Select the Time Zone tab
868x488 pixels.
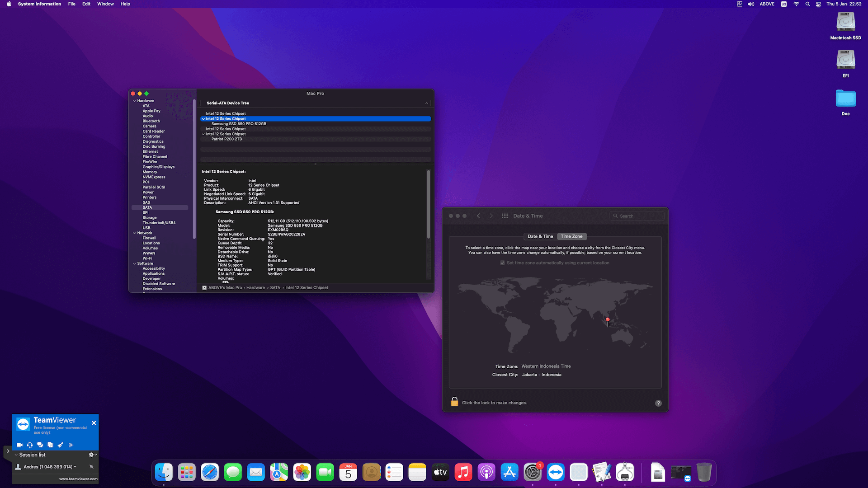pyautogui.click(x=571, y=236)
